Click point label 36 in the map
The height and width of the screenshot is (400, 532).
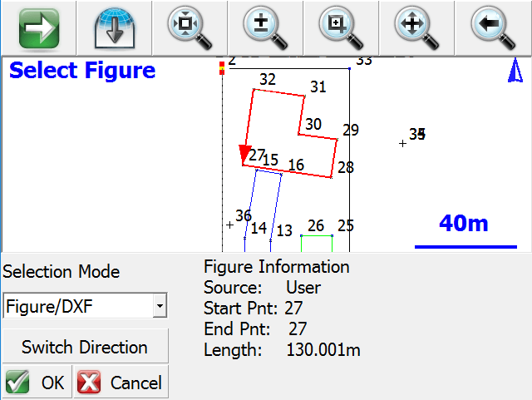pos(244,216)
